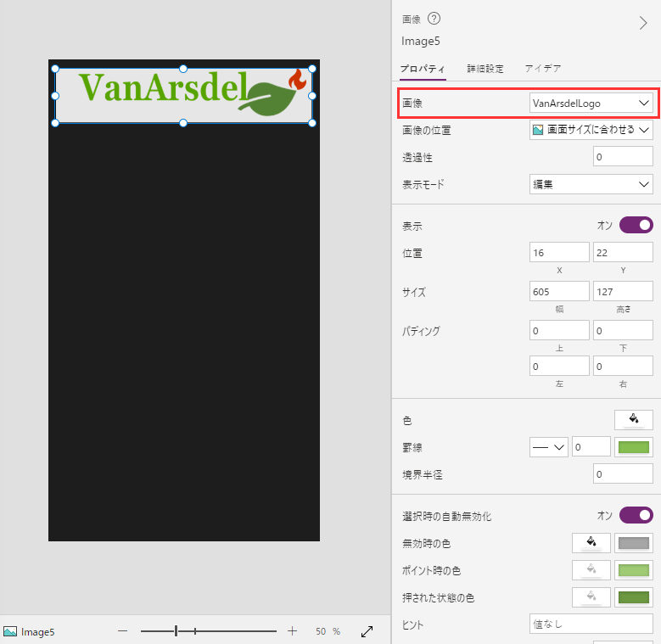Open the 色 fill color picker
Viewport: 661px width, 644px height.
pos(633,420)
